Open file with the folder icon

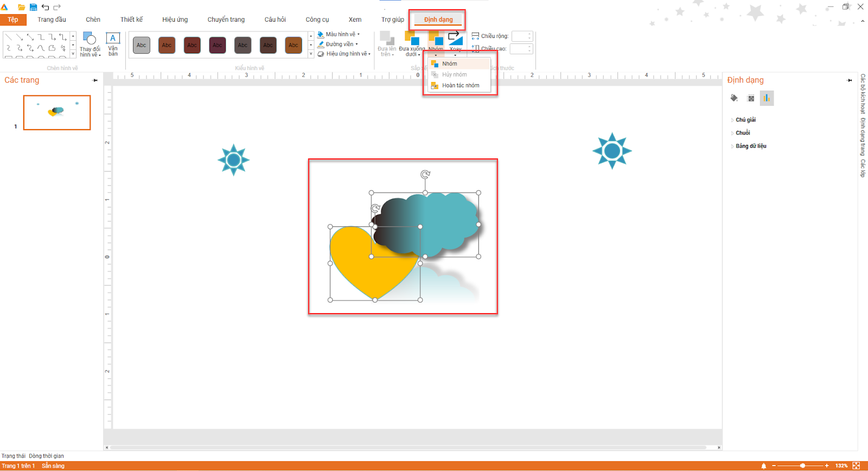21,7
